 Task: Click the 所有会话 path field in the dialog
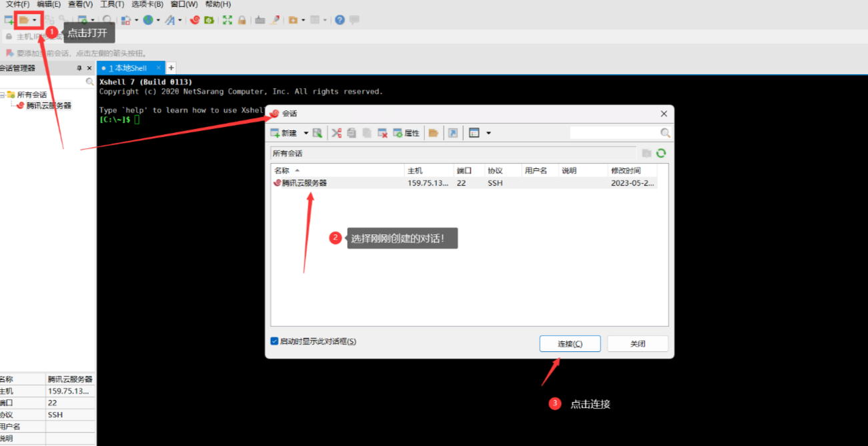pyautogui.click(x=453, y=153)
